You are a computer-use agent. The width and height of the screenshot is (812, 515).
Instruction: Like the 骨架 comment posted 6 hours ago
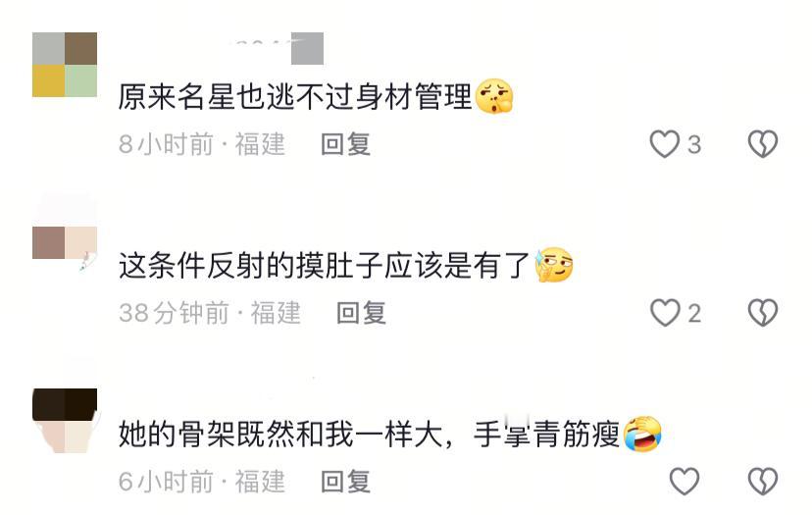[685, 481]
